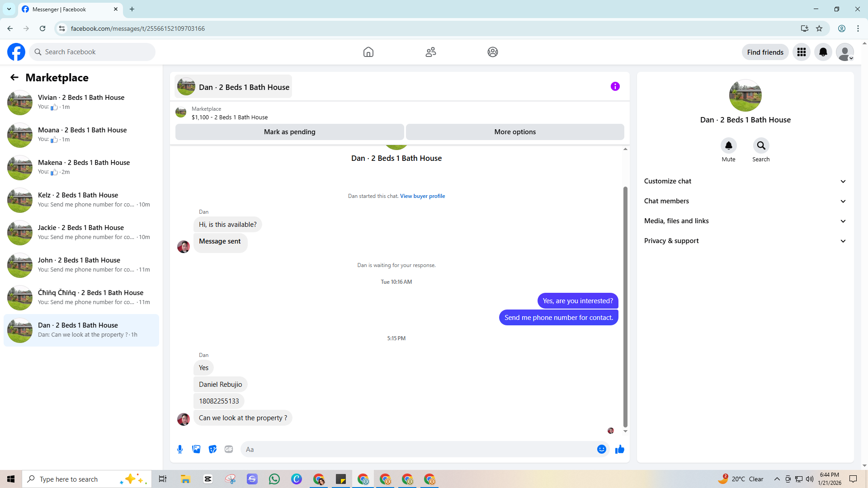The width and height of the screenshot is (868, 488).
Task: Open the GIF picker icon
Action: click(x=229, y=449)
